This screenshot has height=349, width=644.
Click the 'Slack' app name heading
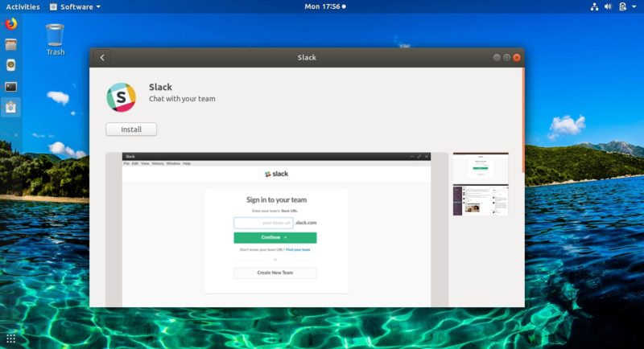click(x=160, y=87)
